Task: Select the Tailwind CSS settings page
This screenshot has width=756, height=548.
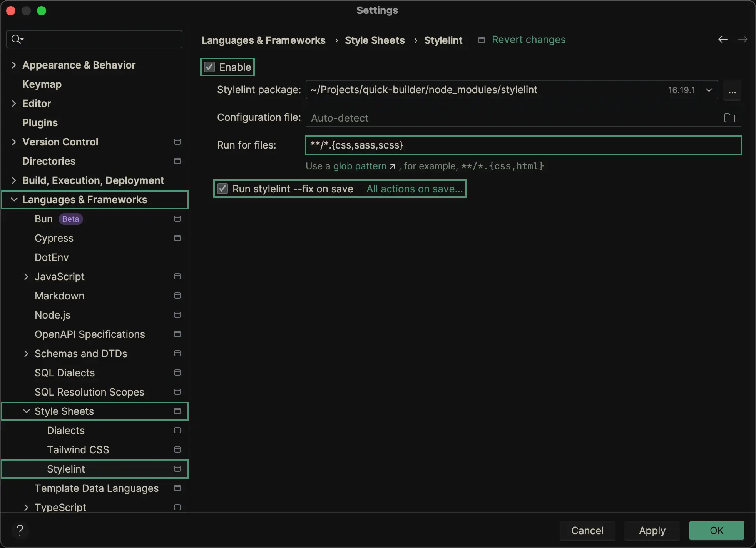Action: (x=78, y=449)
